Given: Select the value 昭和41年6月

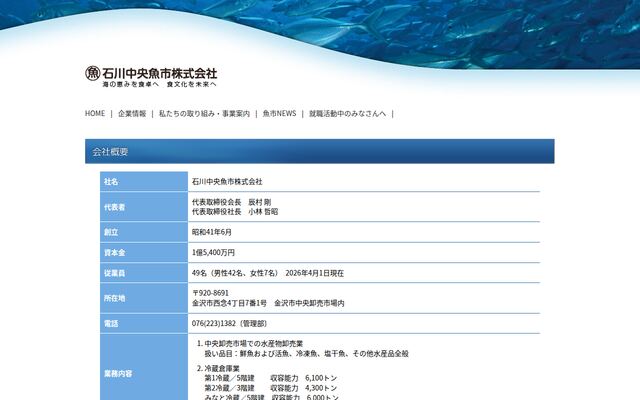Looking at the screenshot, I should coord(212,232).
